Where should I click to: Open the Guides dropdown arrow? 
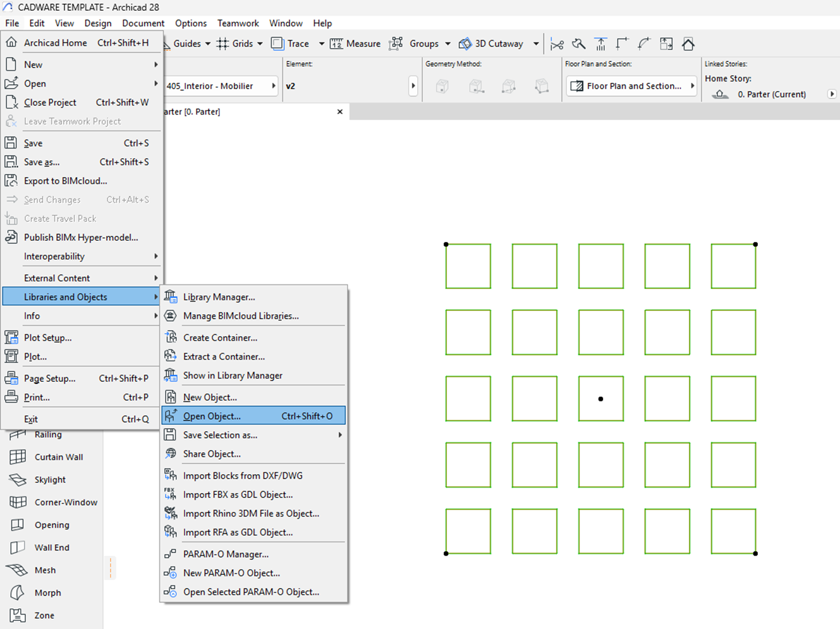(207, 44)
